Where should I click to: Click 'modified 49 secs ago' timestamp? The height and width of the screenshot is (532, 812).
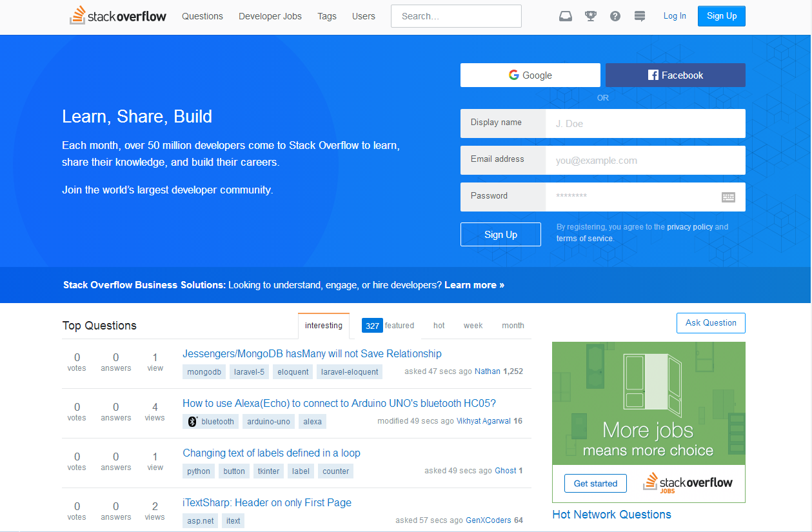(416, 421)
